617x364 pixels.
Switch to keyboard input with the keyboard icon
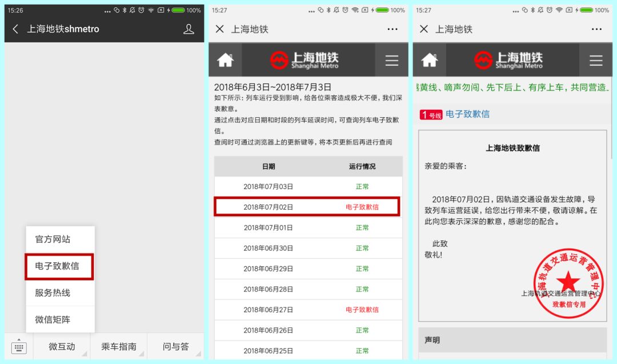point(19,347)
